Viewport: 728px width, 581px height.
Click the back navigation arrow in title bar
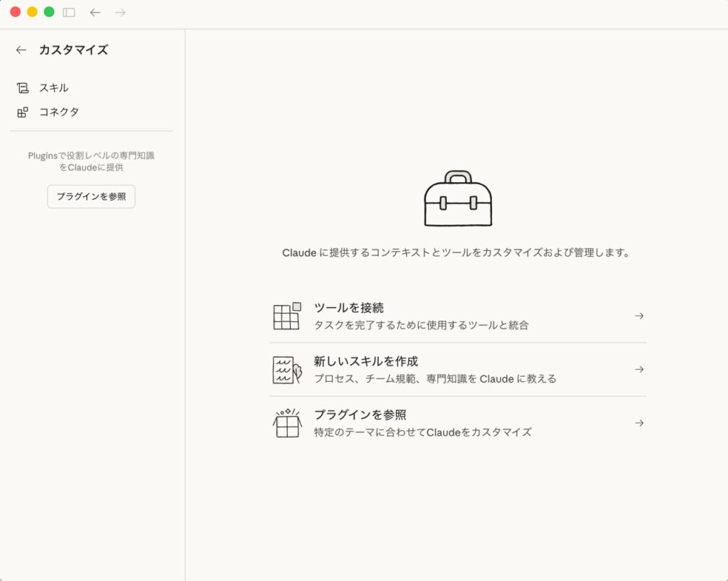pos(95,12)
